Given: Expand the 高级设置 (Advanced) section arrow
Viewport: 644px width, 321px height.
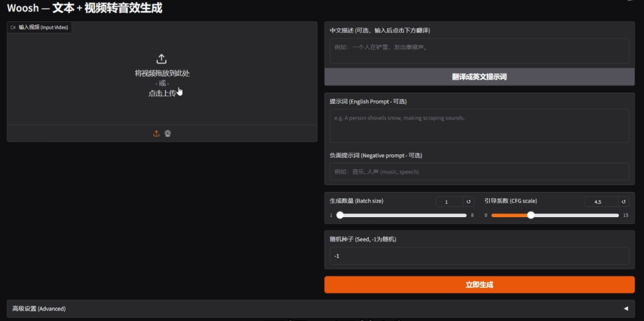Looking at the screenshot, I should tap(626, 308).
